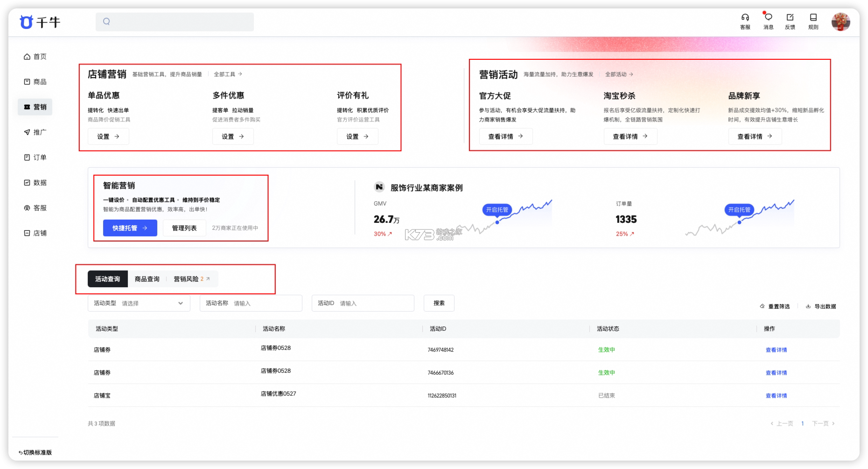Click search magnifier icon in search bar
The width and height of the screenshot is (868, 469).
(106, 21)
